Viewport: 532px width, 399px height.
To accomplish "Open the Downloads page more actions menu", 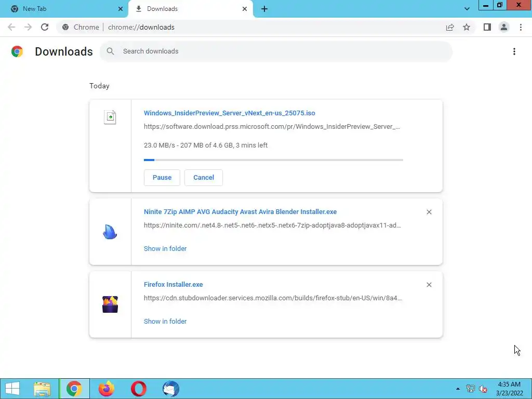I will coord(514,51).
